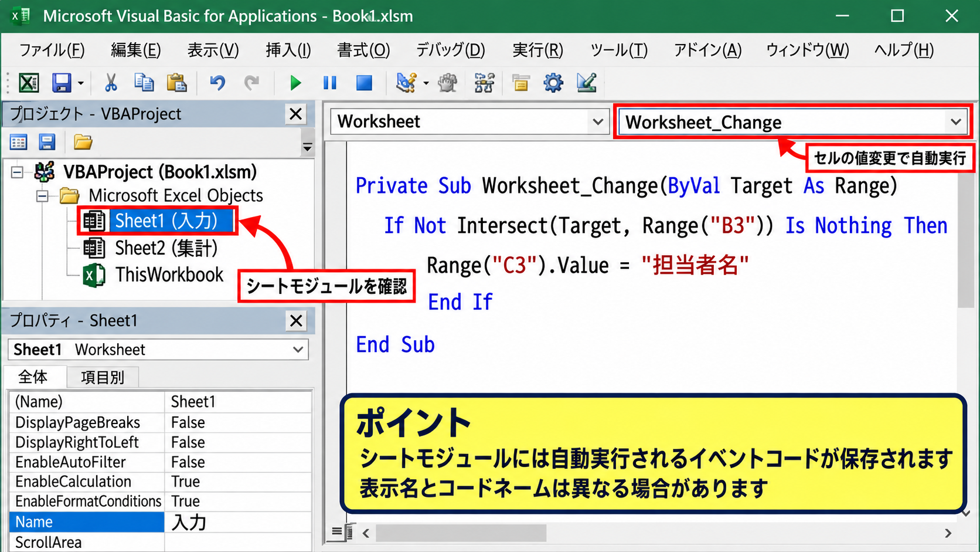980x552 pixels.
Task: Click the code window horizontal scrollbar thumb
Action: tap(461, 533)
